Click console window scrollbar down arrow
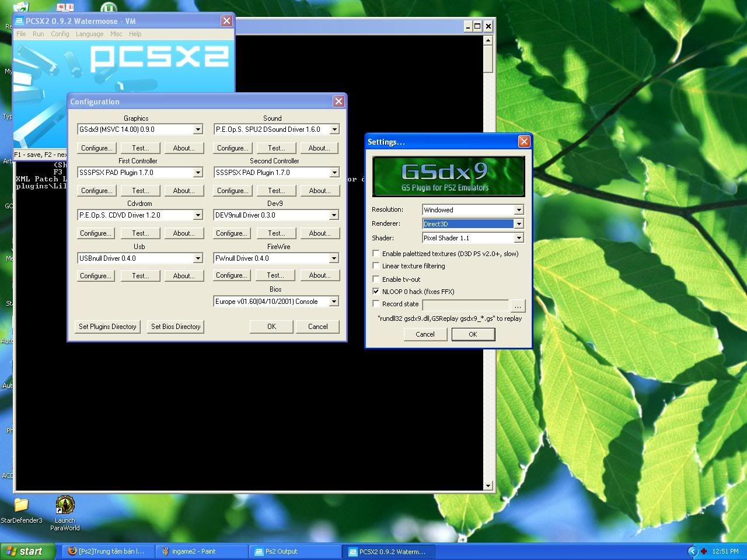The image size is (747, 560). pos(488,486)
